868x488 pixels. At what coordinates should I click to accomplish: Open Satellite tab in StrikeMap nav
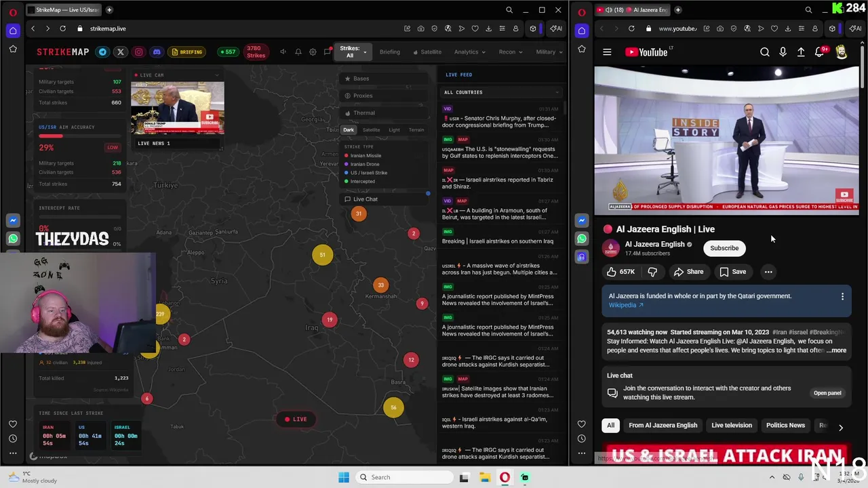tap(427, 52)
